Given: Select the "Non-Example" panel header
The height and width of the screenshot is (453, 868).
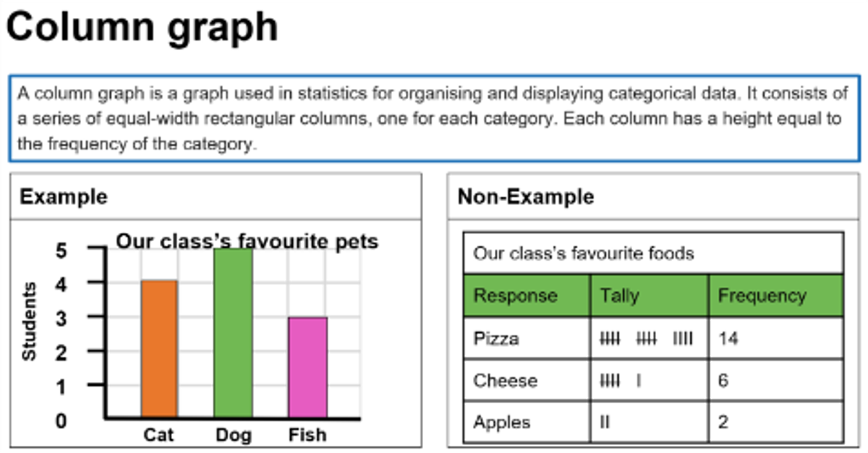Looking at the screenshot, I should click(526, 196).
